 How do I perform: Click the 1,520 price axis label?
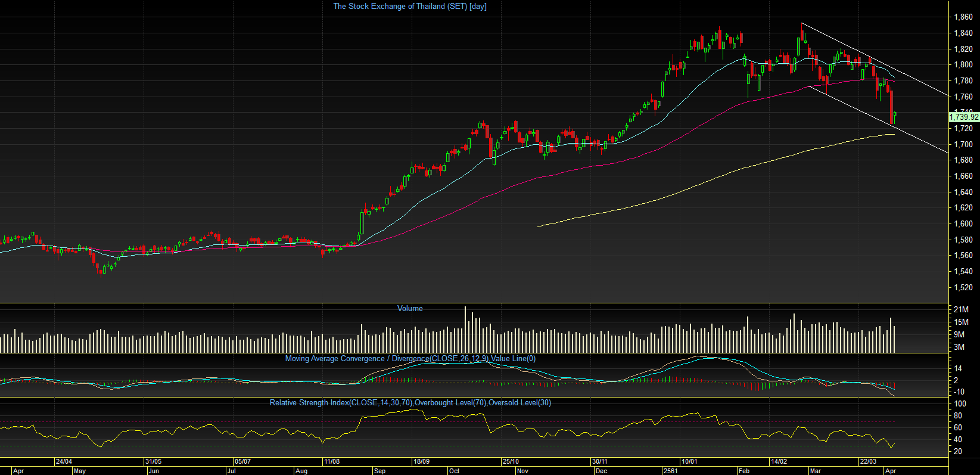click(963, 287)
